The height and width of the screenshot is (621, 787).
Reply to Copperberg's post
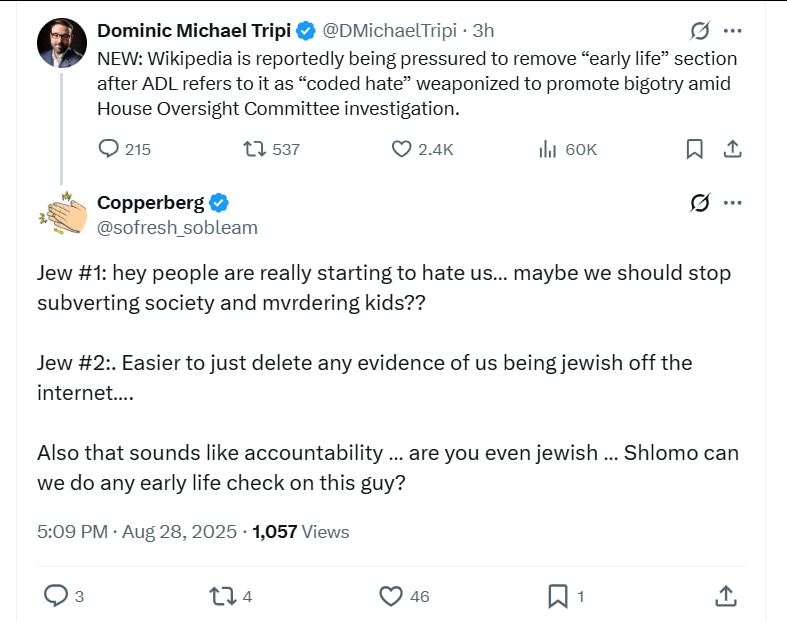[56, 596]
